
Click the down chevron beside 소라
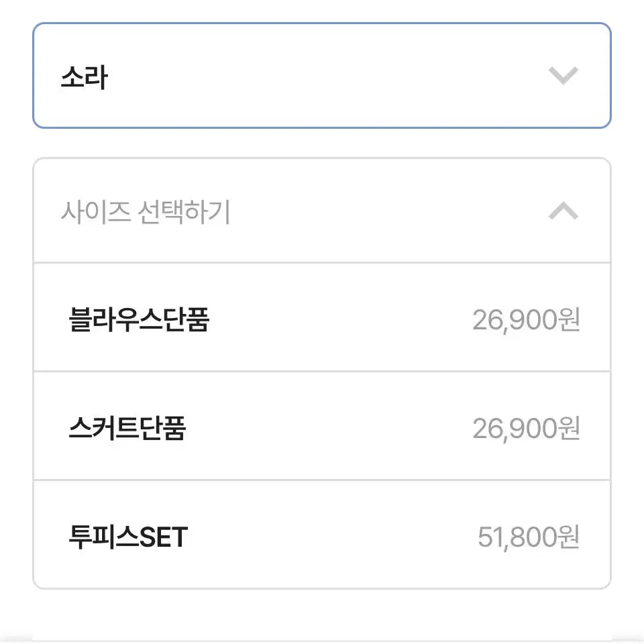tap(563, 76)
